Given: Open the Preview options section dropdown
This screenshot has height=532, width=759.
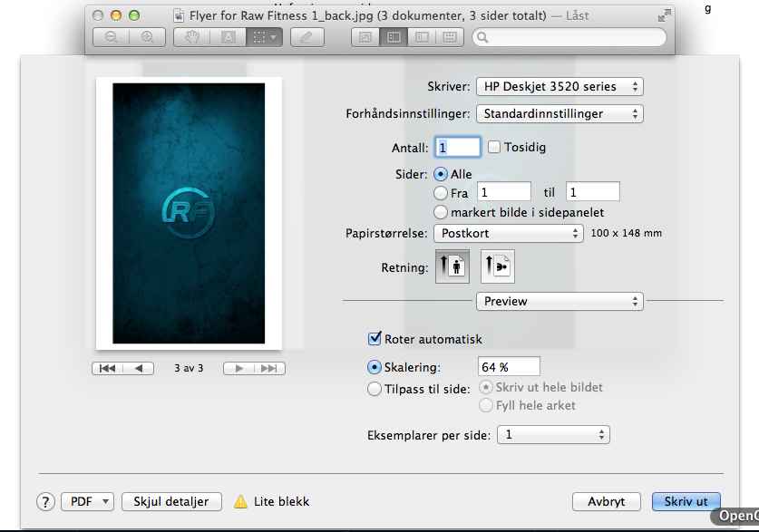Looking at the screenshot, I should pos(560,301).
